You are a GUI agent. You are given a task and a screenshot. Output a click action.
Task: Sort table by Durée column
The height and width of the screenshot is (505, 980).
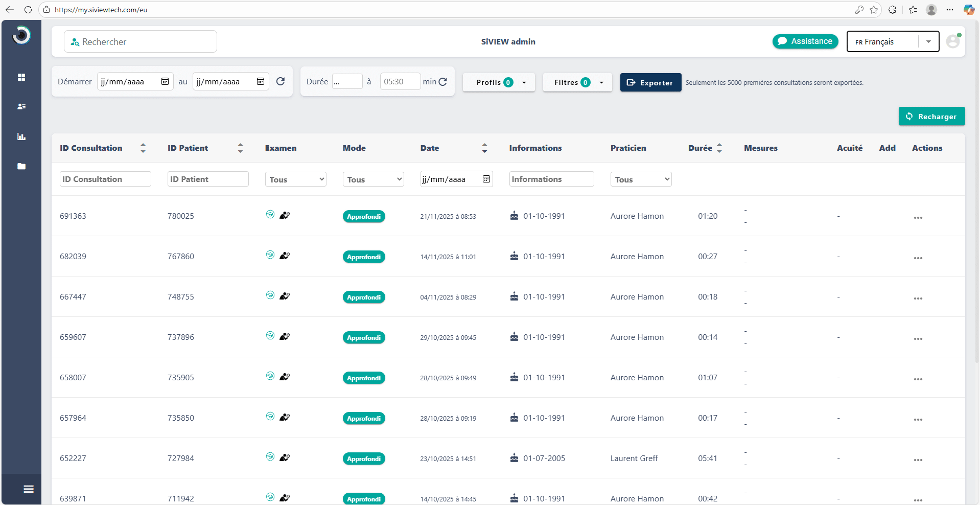point(719,148)
